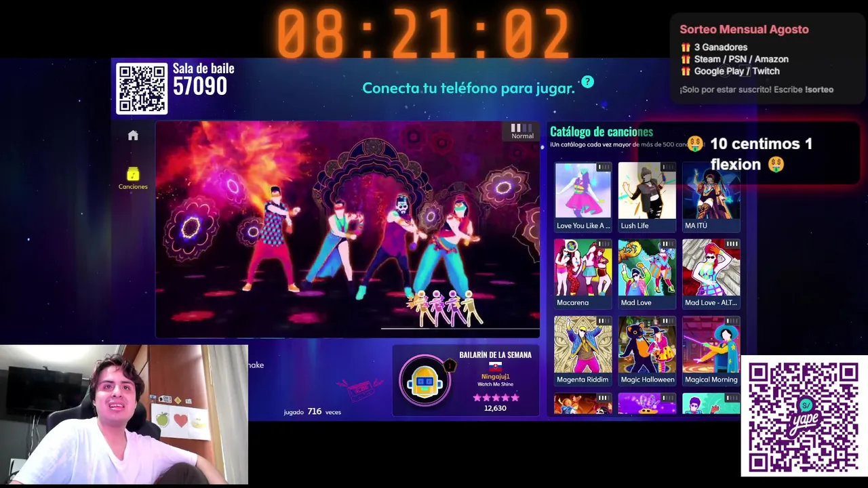
Task: Click the song progress bar under pictograms
Action: pos(460,329)
